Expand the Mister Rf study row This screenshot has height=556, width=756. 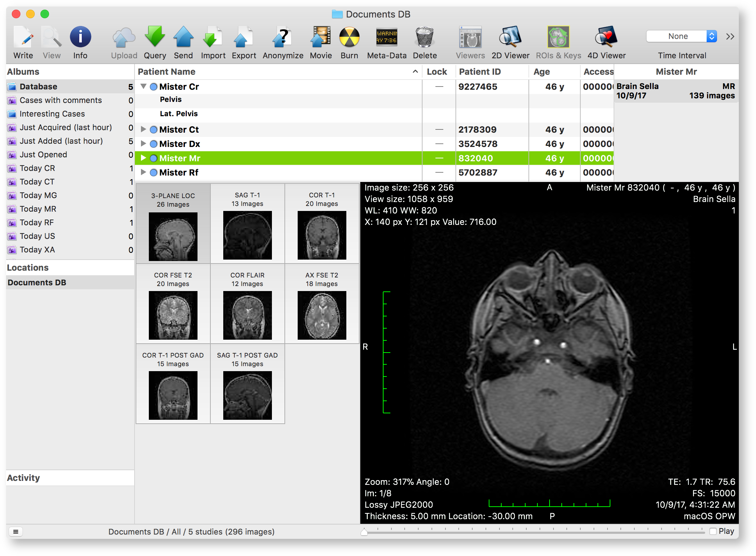[143, 172]
